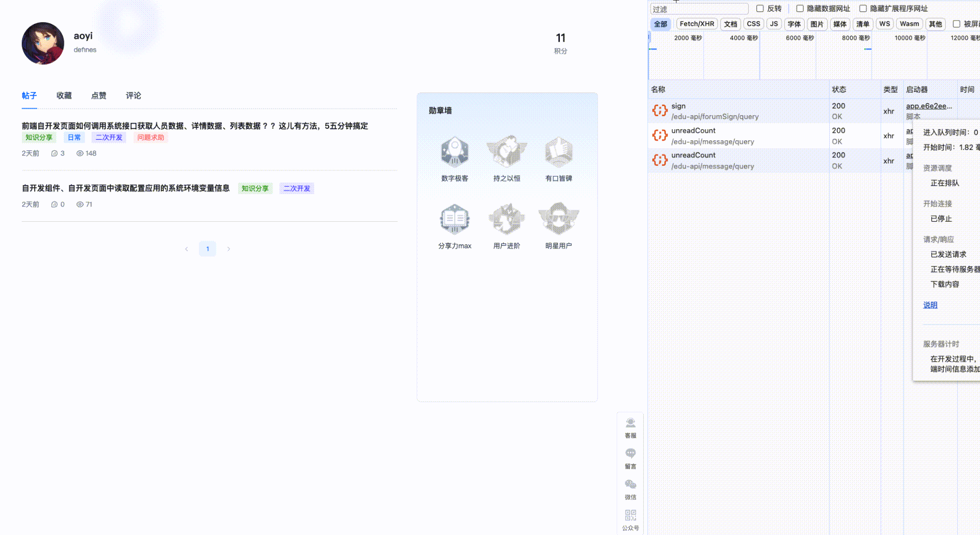Enable the 隐藏扩展程序网址 checkbox
Screen dimensions: 980x535
click(x=863, y=9)
